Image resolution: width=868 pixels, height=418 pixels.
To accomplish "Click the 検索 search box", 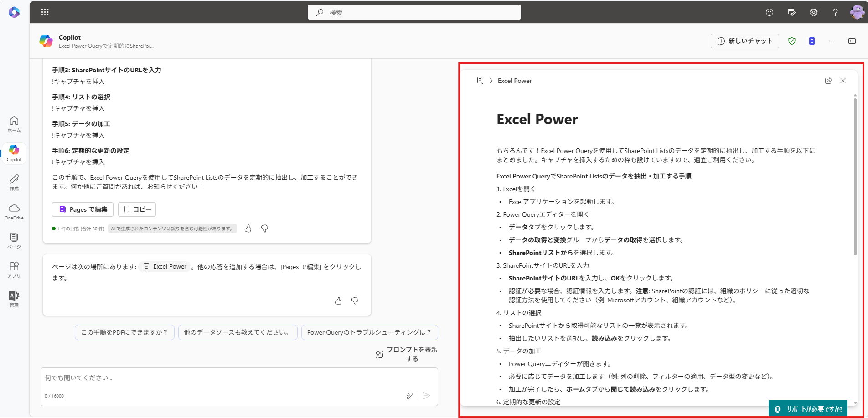I will pos(414,12).
